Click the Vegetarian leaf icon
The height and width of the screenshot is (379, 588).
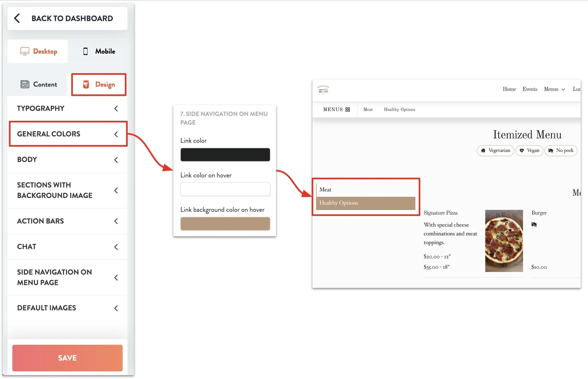click(x=483, y=151)
